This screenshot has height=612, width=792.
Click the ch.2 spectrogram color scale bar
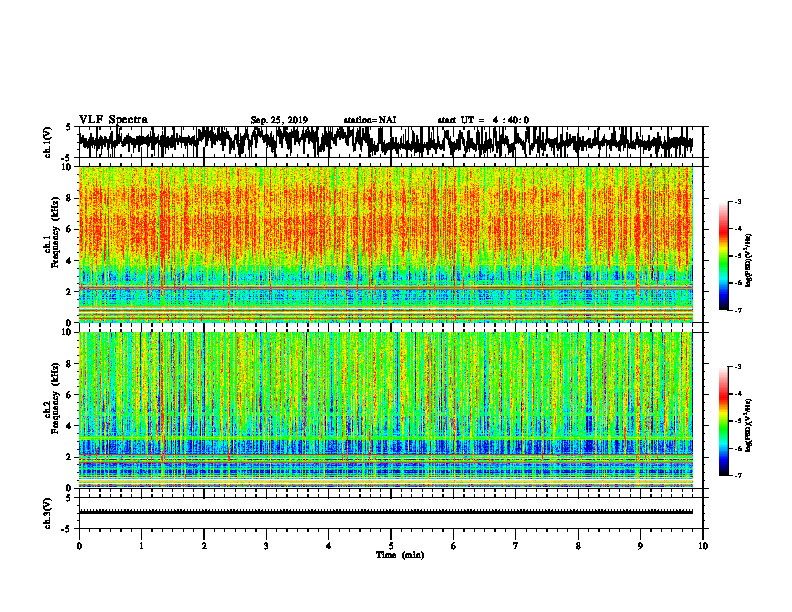click(723, 421)
